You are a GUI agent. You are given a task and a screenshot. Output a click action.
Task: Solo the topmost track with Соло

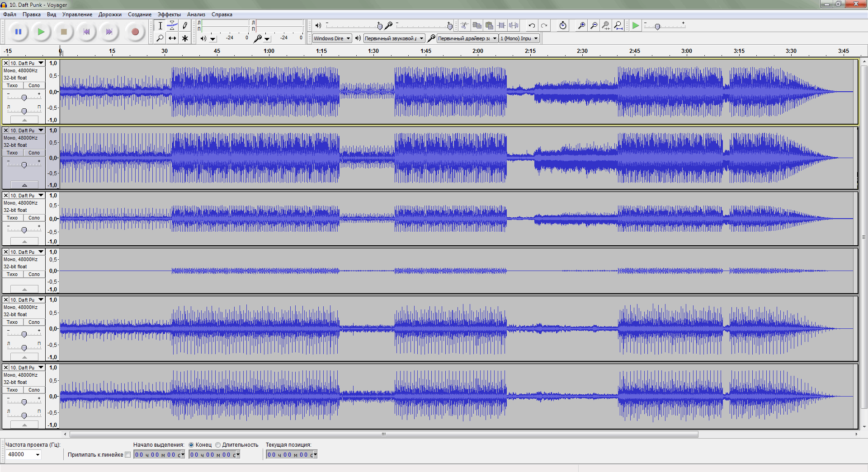tap(34, 85)
